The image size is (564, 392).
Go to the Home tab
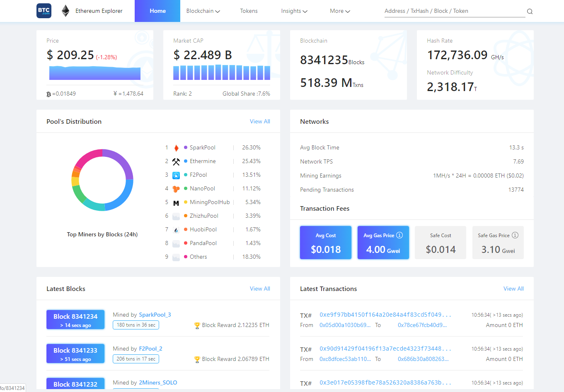point(157,11)
